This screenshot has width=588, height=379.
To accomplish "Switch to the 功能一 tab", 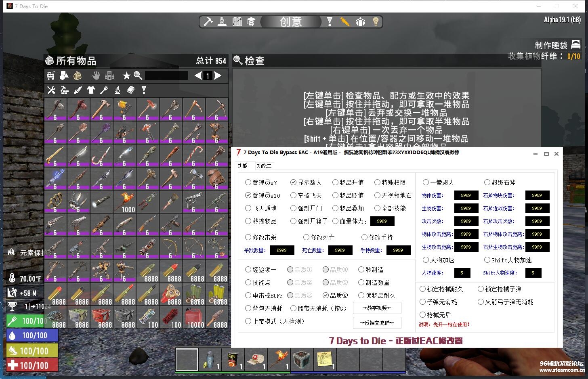I will pyautogui.click(x=245, y=166).
